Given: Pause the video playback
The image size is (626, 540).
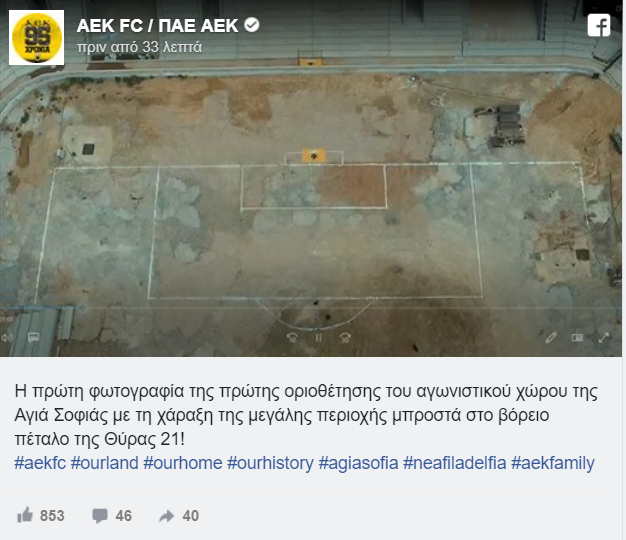Looking at the screenshot, I should [319, 338].
